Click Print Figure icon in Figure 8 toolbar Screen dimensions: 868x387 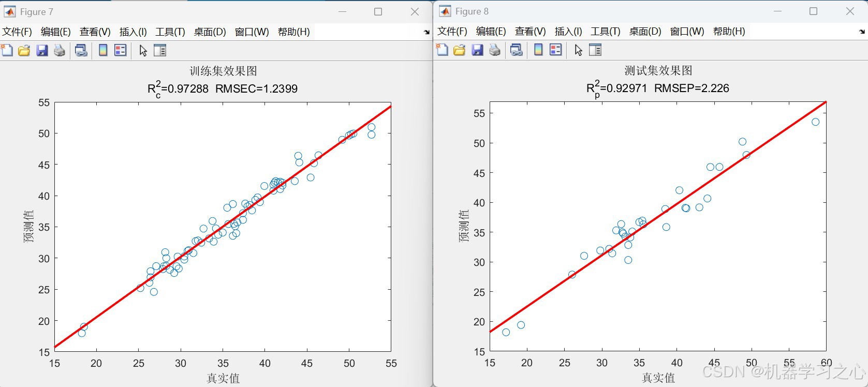(x=495, y=50)
